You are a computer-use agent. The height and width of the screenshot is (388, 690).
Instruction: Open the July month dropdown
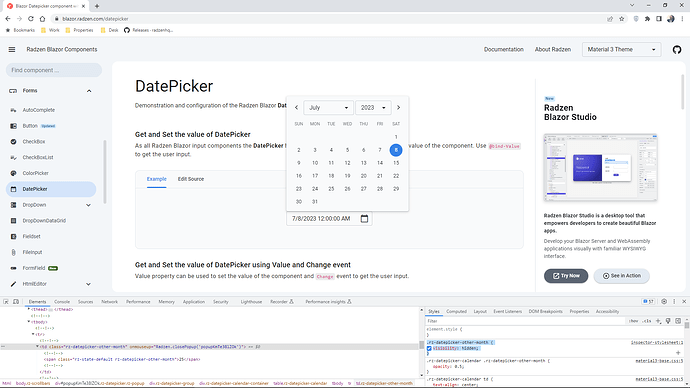click(x=328, y=108)
